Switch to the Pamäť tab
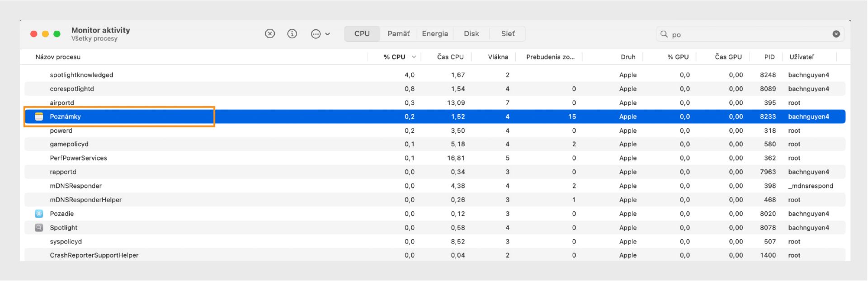 click(398, 34)
